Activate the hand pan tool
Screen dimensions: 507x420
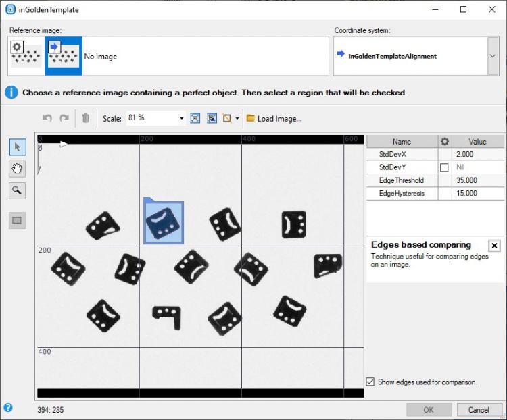pyautogui.click(x=18, y=169)
